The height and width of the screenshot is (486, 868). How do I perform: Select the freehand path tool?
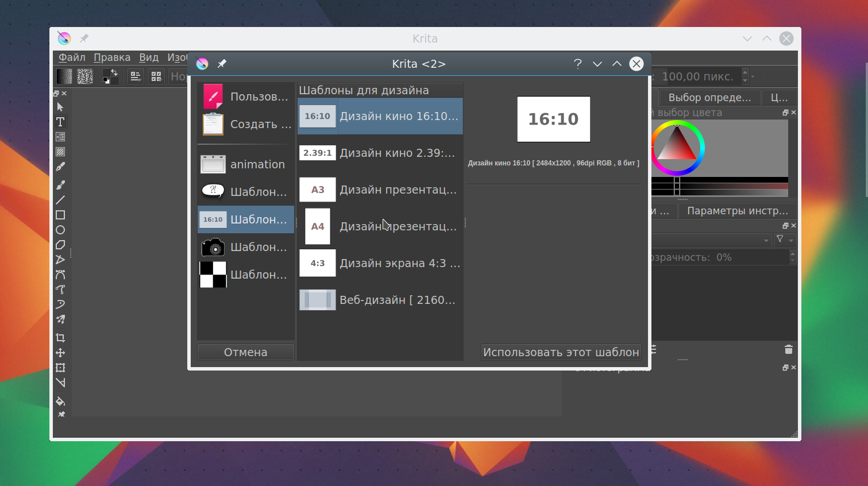60,290
